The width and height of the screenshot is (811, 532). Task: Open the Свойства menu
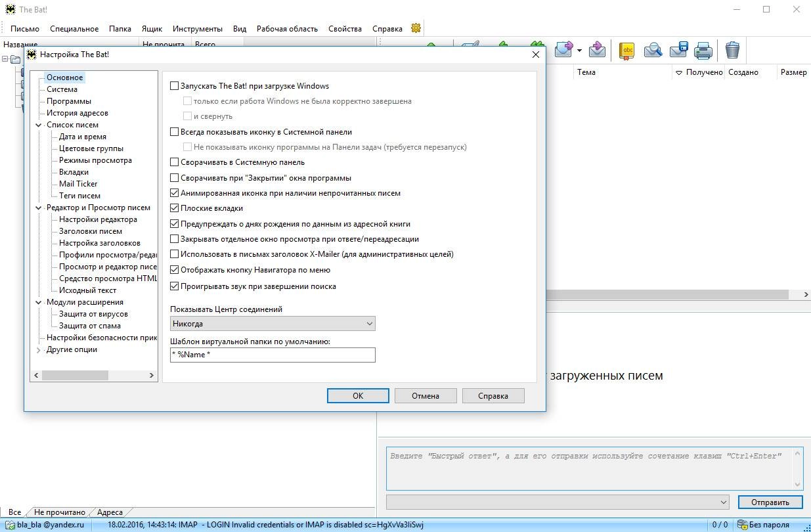point(345,29)
